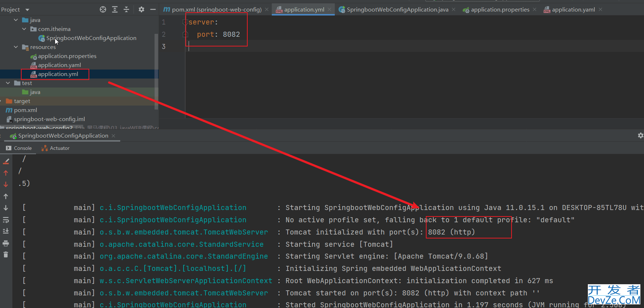The height and width of the screenshot is (308, 644).
Task: Close the application.yml editor tab
Action: point(329,9)
